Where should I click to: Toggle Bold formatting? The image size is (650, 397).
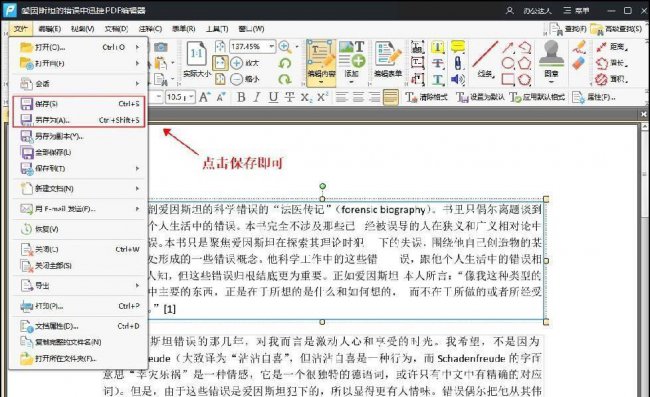coord(241,97)
